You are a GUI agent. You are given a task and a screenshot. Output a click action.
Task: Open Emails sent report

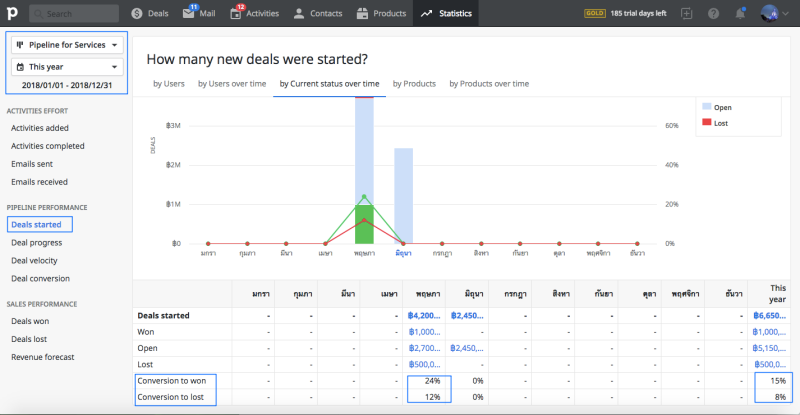coord(32,164)
